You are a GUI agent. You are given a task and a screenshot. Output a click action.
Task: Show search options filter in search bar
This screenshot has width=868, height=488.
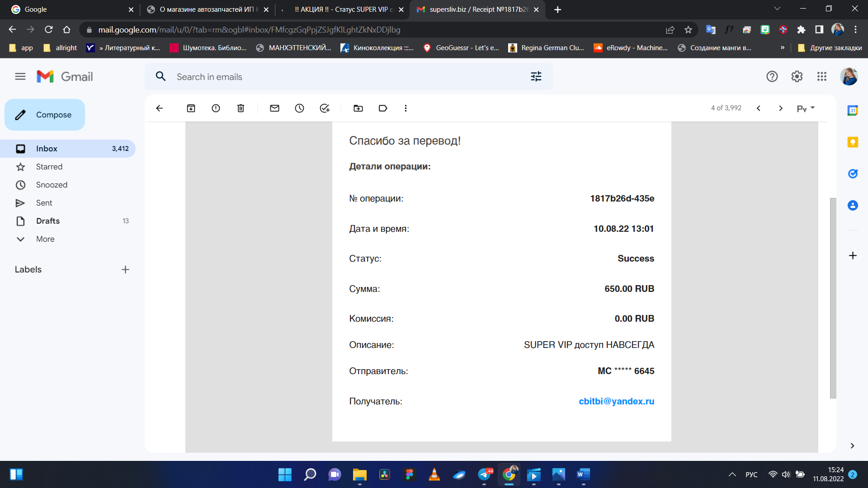pos(536,76)
